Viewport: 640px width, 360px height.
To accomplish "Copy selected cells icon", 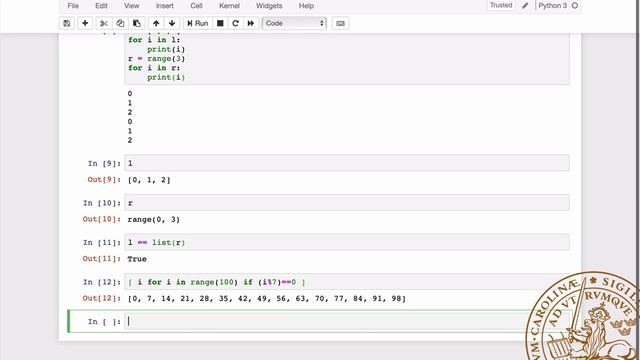I will point(120,23).
